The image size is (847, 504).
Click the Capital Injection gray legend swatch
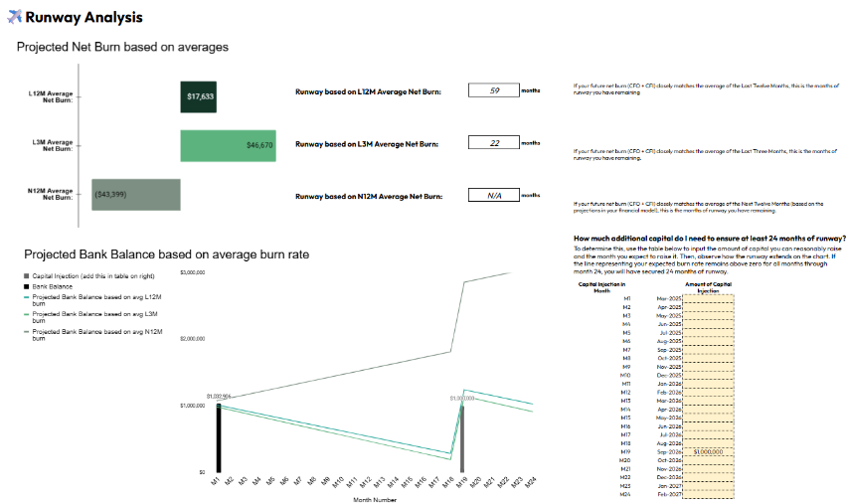(27, 276)
